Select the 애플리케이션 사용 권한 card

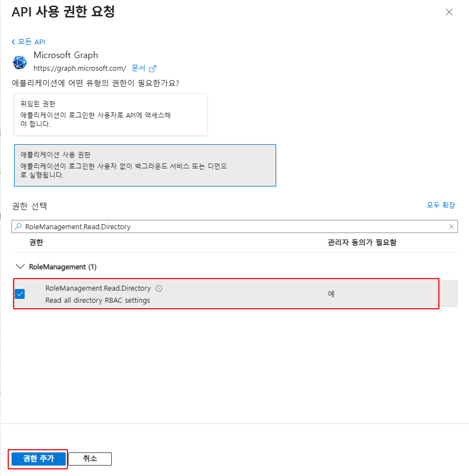145,165
